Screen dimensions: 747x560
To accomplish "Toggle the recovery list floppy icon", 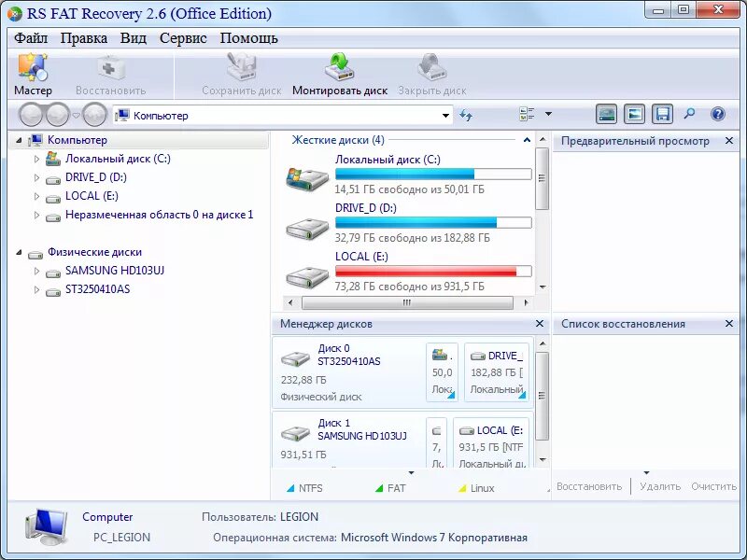I will [x=662, y=114].
